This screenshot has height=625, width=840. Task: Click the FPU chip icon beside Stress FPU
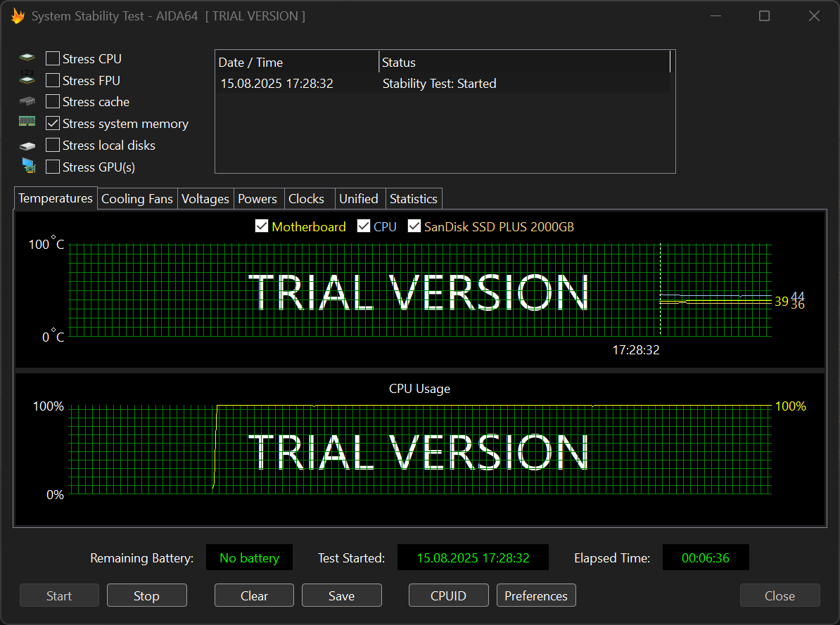pyautogui.click(x=27, y=77)
